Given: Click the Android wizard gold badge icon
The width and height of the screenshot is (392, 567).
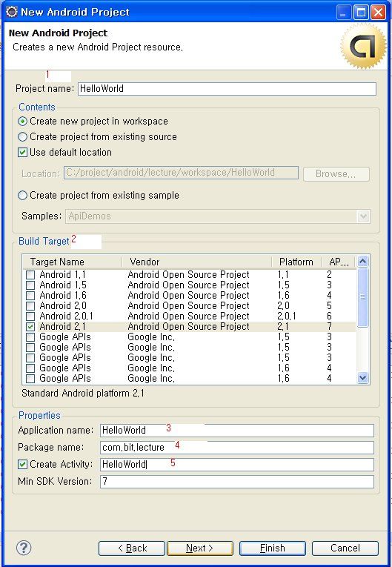Looking at the screenshot, I should (x=363, y=46).
